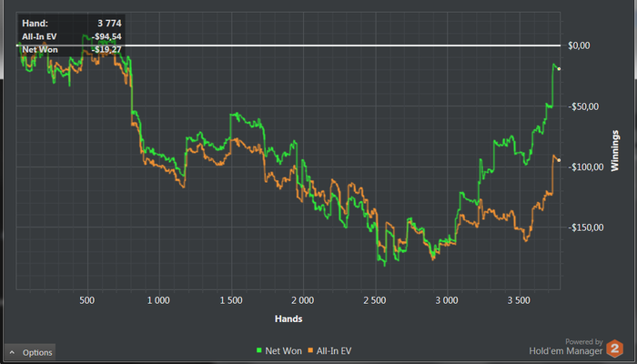The height and width of the screenshot is (364, 637).
Task: Click the $0,00 axis label
Action: pyautogui.click(x=579, y=45)
